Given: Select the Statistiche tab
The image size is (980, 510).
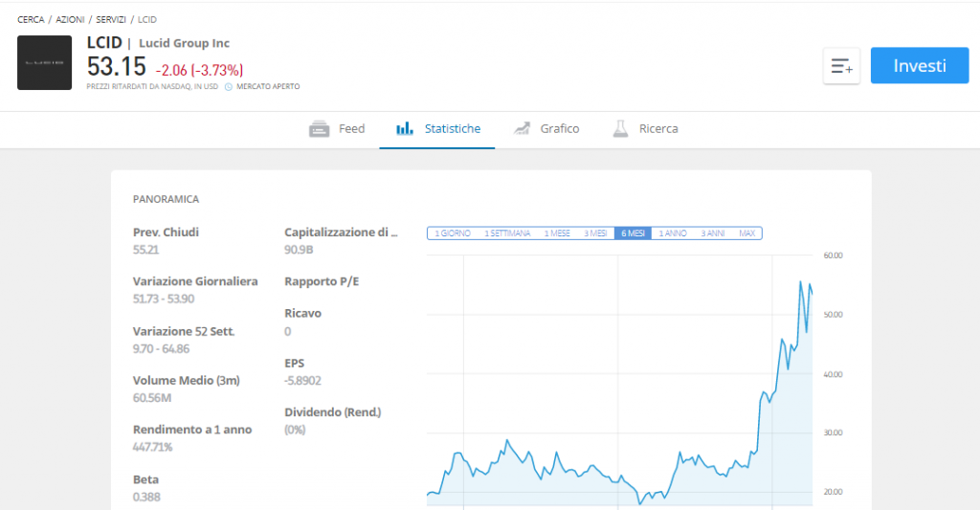Looking at the screenshot, I should [437, 129].
